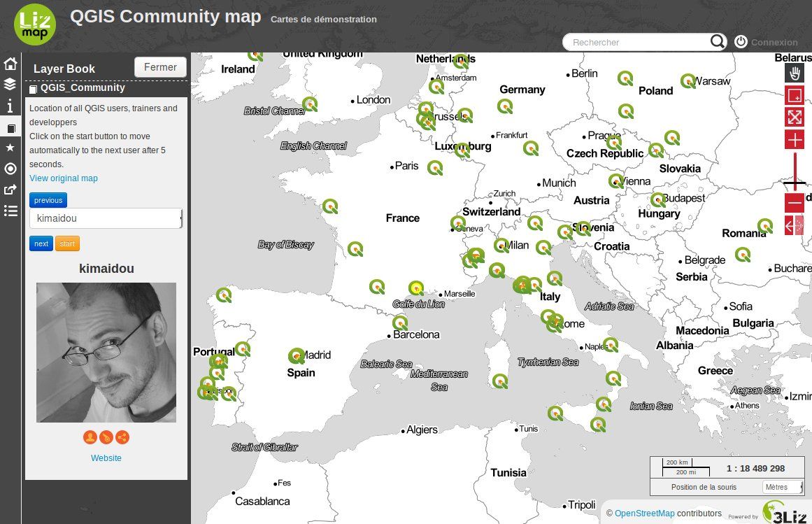This screenshot has height=524, width=812.
Task: Select the pan hand tool
Action: click(795, 73)
